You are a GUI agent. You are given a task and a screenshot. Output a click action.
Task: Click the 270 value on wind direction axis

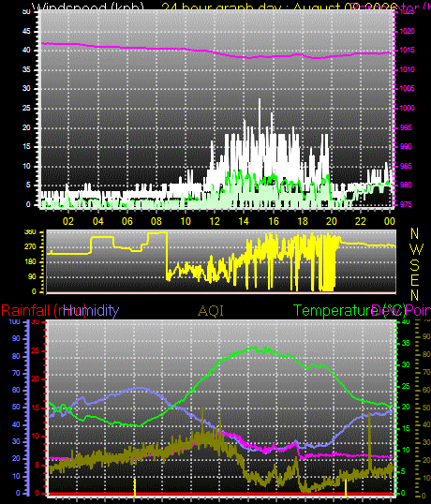30,247
